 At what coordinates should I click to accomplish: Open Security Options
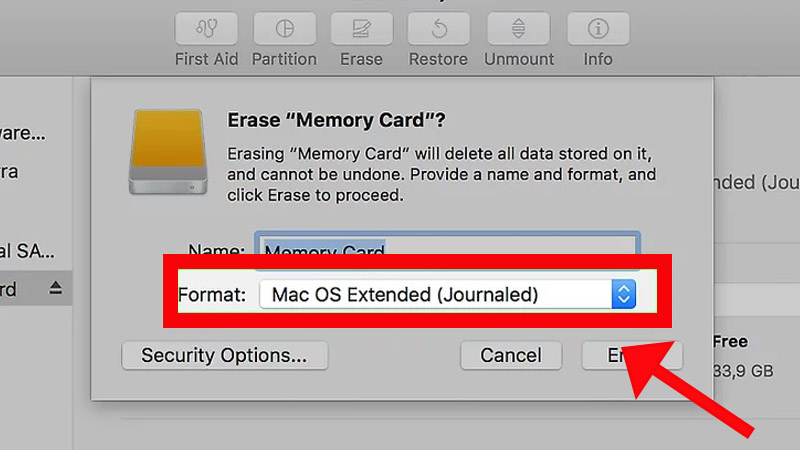224,355
